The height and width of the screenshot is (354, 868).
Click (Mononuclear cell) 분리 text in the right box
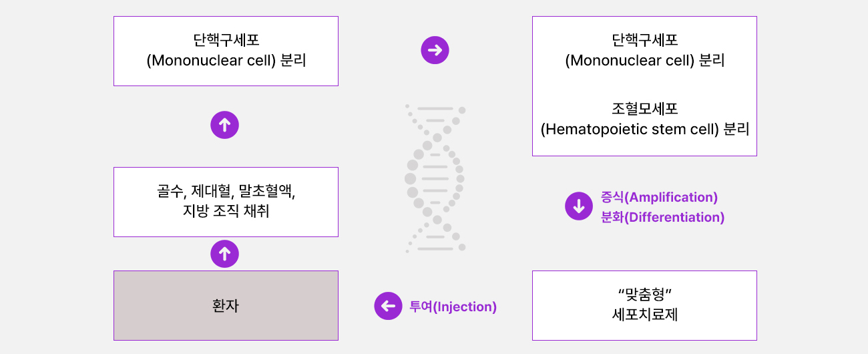pyautogui.click(x=644, y=61)
